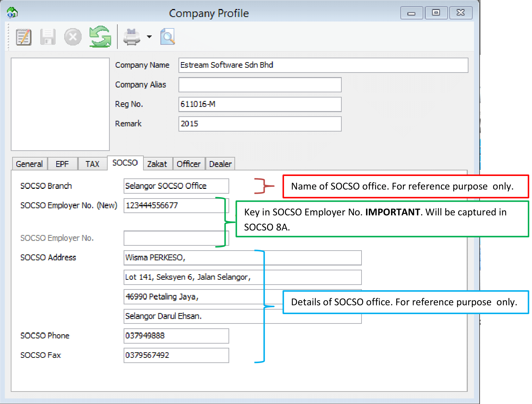
Task: Select the TAX tab
Action: (92, 164)
